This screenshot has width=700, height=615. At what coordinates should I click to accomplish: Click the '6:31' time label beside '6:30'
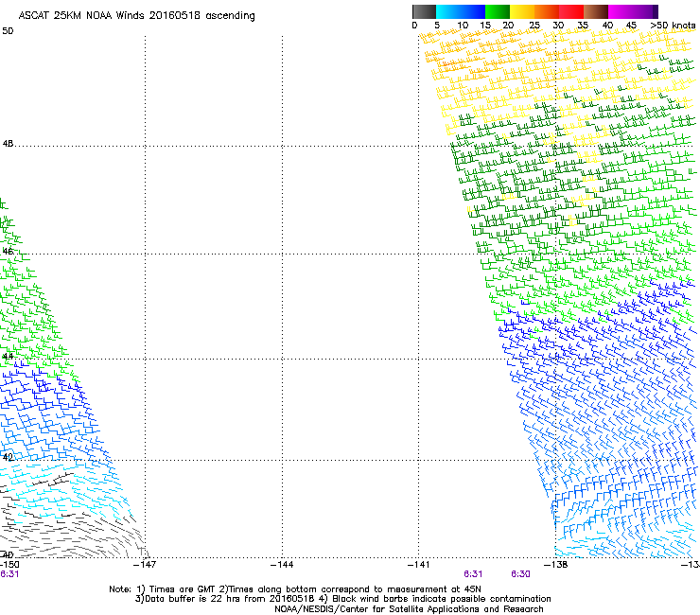coord(473,574)
